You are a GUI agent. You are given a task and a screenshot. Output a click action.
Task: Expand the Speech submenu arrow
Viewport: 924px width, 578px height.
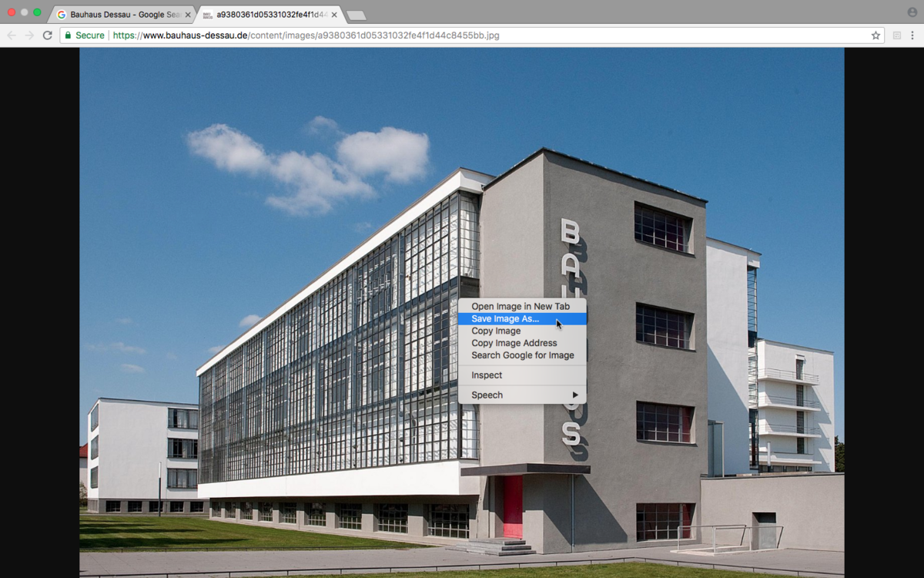point(574,395)
